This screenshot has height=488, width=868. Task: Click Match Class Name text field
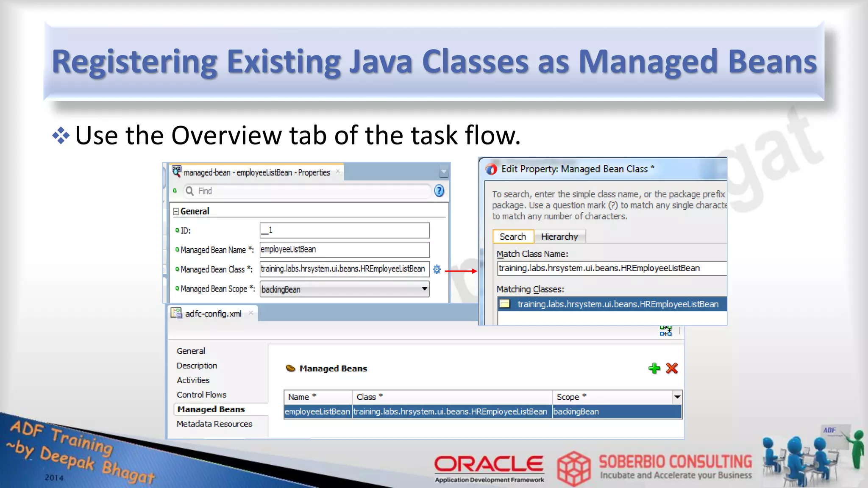[x=610, y=268]
